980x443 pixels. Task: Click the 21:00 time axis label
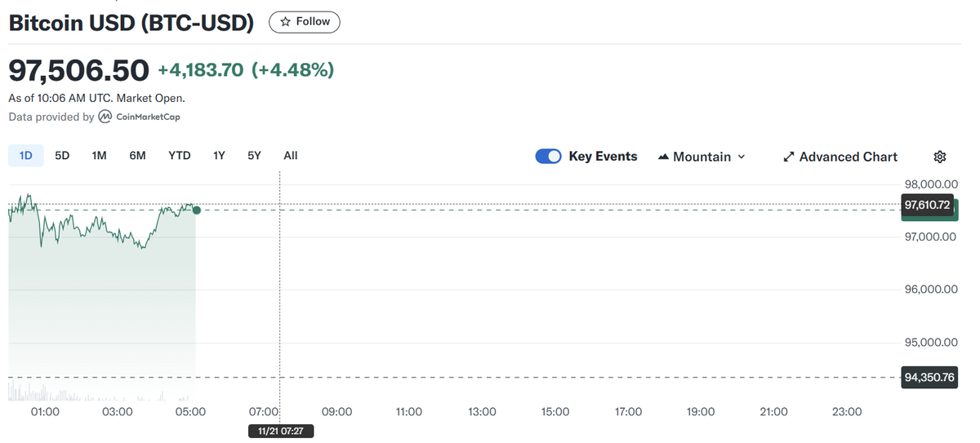click(773, 412)
